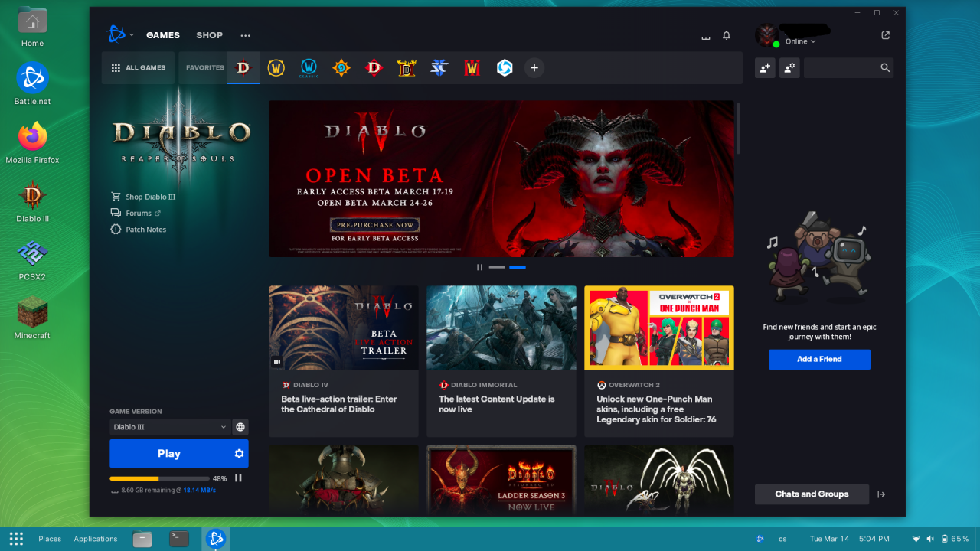Screen dimensions: 980x551
Task: Open Shop Diablo III link
Action: click(143, 197)
